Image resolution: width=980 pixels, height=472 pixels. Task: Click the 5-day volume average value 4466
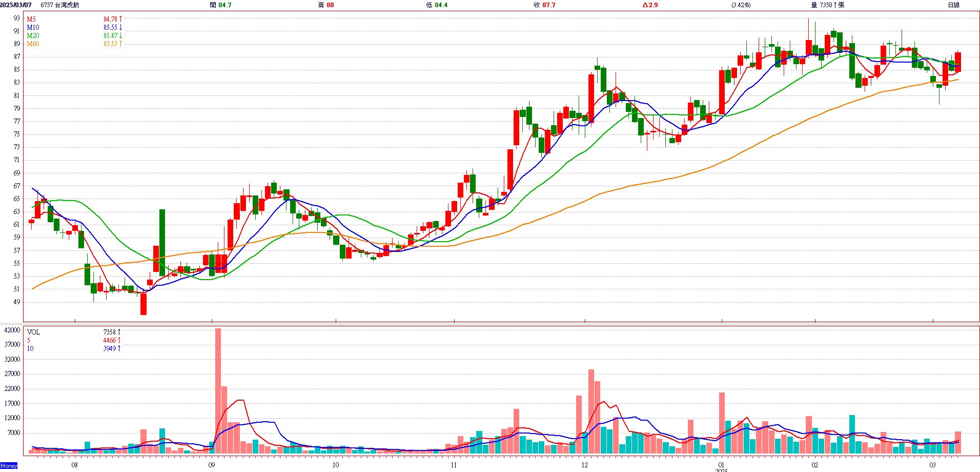[110, 340]
